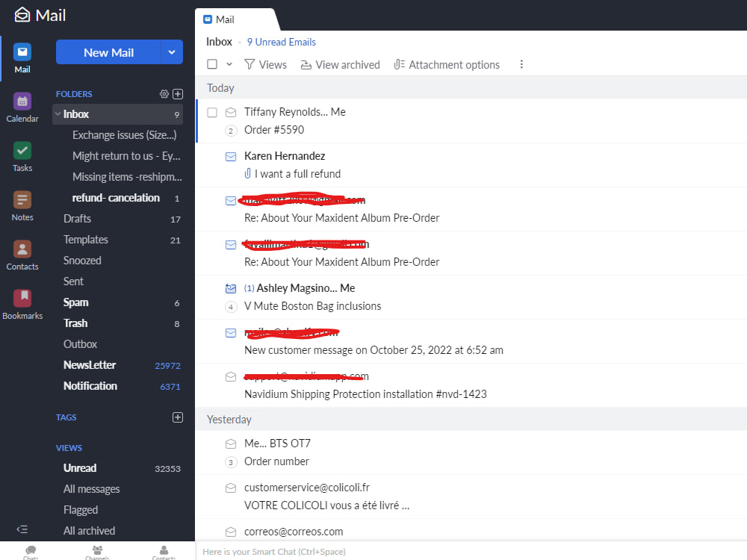The height and width of the screenshot is (560, 747).
Task: Open the Views filter
Action: [265, 64]
